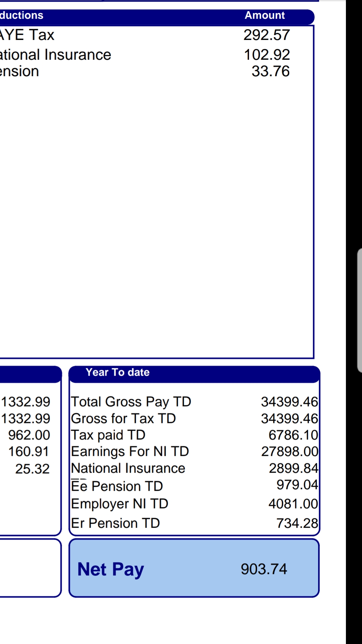
Task: Tap the Year To date header
Action: click(x=117, y=372)
